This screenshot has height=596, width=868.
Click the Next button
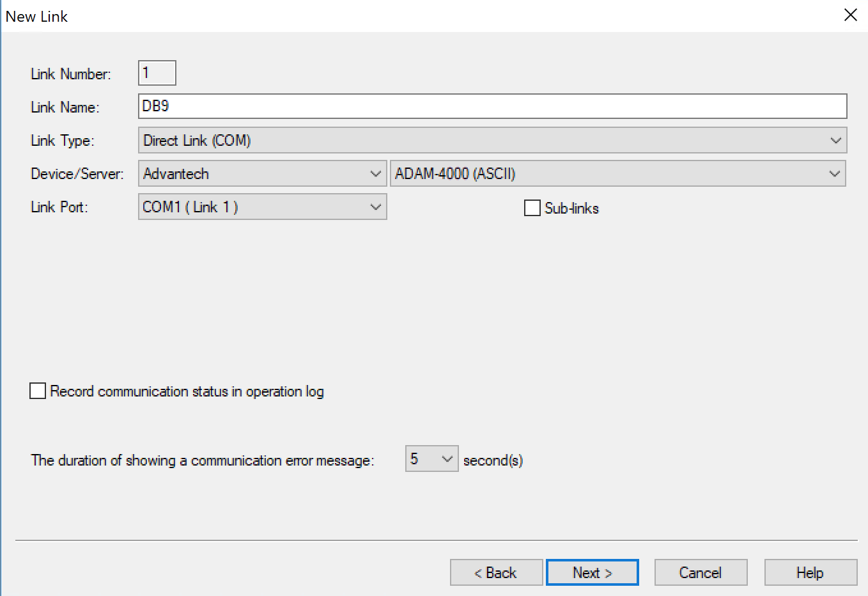593,572
